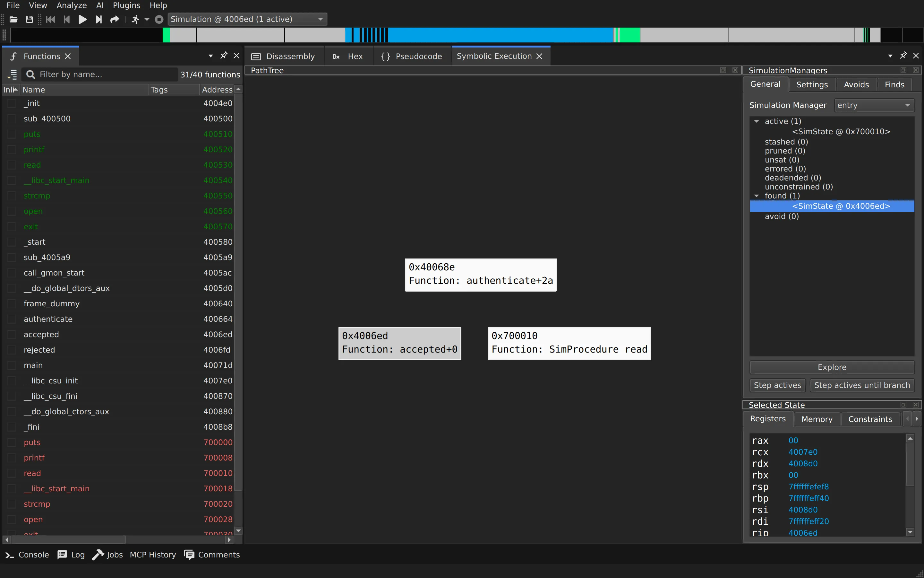Image resolution: width=924 pixels, height=578 pixels.
Task: Open the Simulation @ 4006ed dropdown
Action: (247, 20)
